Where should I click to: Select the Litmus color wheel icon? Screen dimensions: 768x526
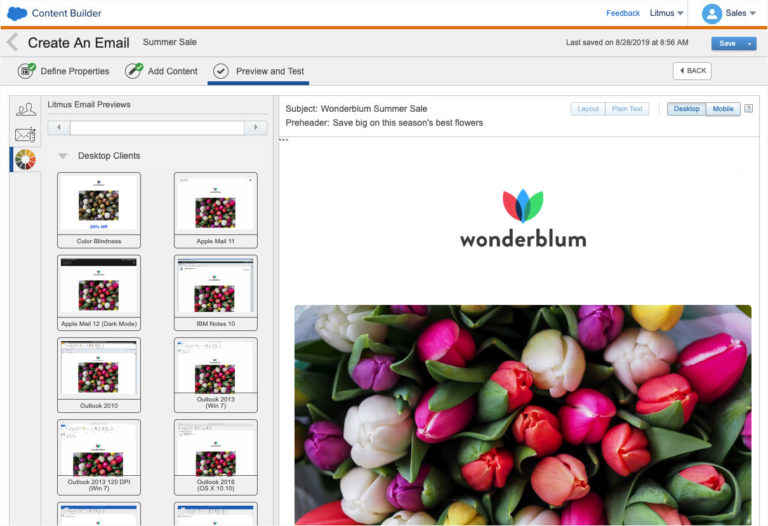pos(25,160)
